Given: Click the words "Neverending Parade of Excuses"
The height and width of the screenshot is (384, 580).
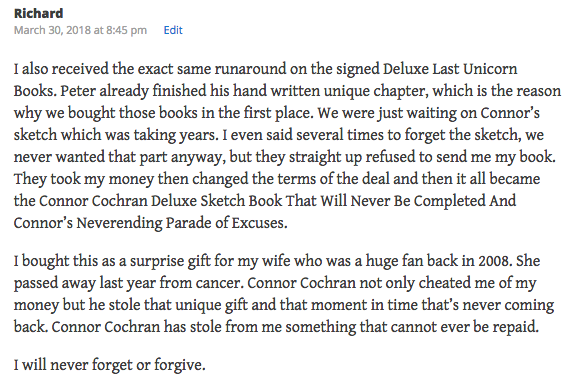Looking at the screenshot, I should point(181,223).
